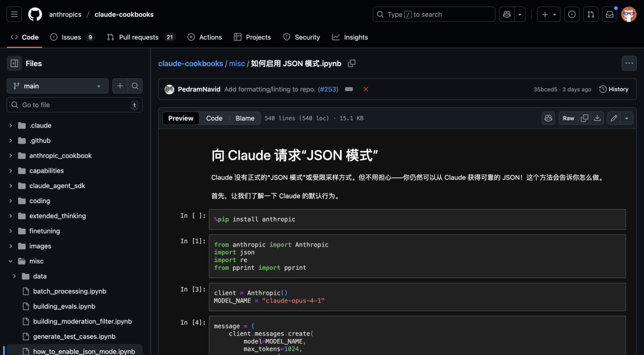Select the Code view of file
Image resolution: width=644 pixels, height=355 pixels.
click(214, 118)
